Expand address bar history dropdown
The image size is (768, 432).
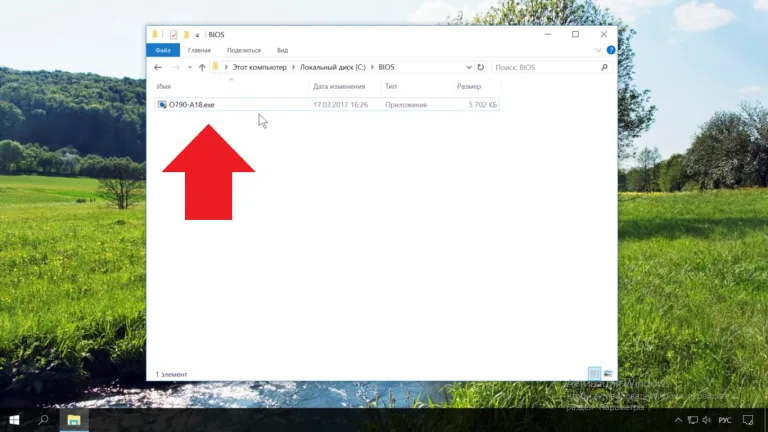(x=469, y=67)
